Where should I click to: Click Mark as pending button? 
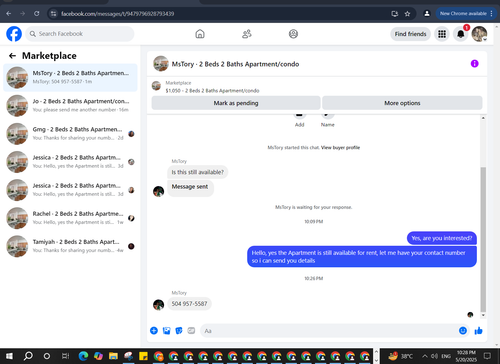point(236,103)
